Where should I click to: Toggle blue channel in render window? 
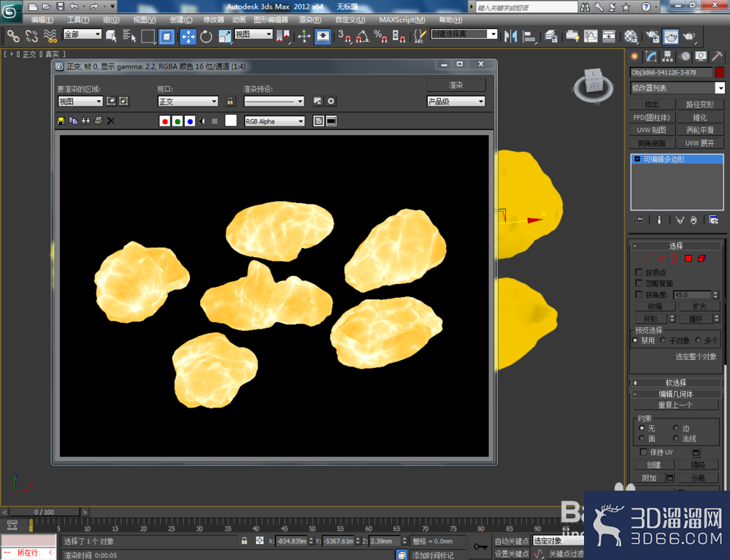click(190, 121)
